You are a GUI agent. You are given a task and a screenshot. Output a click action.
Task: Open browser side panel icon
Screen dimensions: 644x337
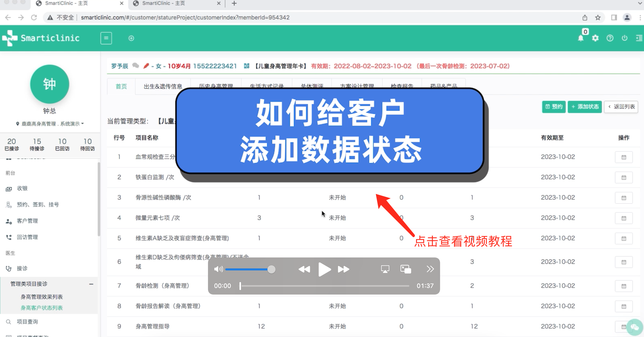tap(614, 18)
